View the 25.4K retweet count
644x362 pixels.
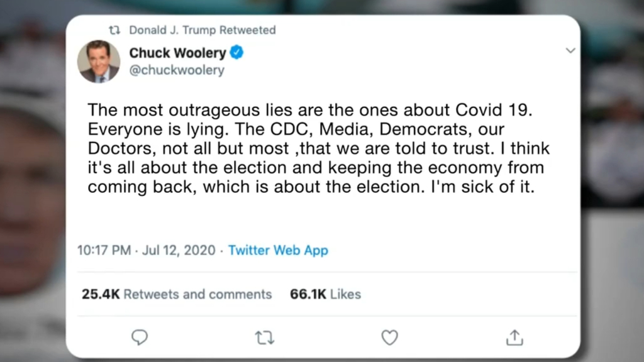(101, 294)
